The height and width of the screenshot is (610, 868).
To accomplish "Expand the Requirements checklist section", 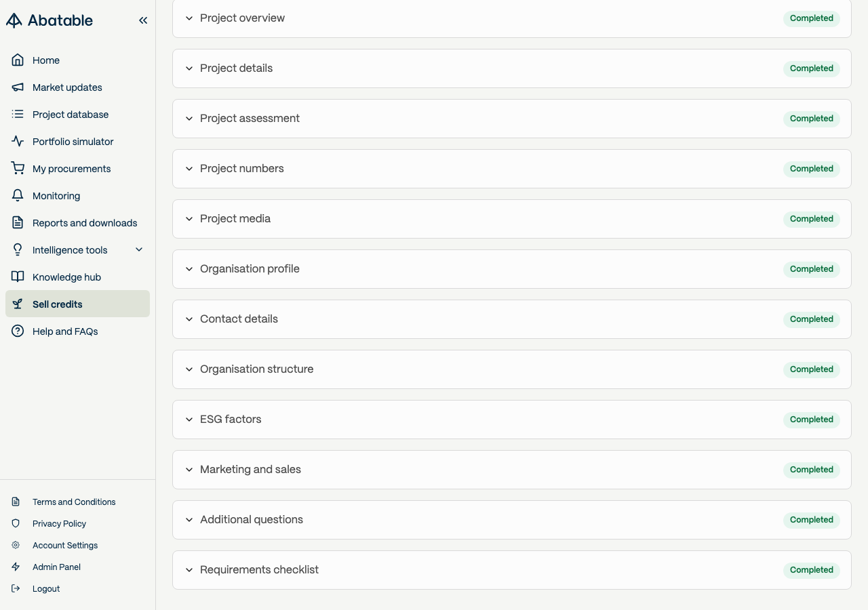I will click(x=512, y=570).
